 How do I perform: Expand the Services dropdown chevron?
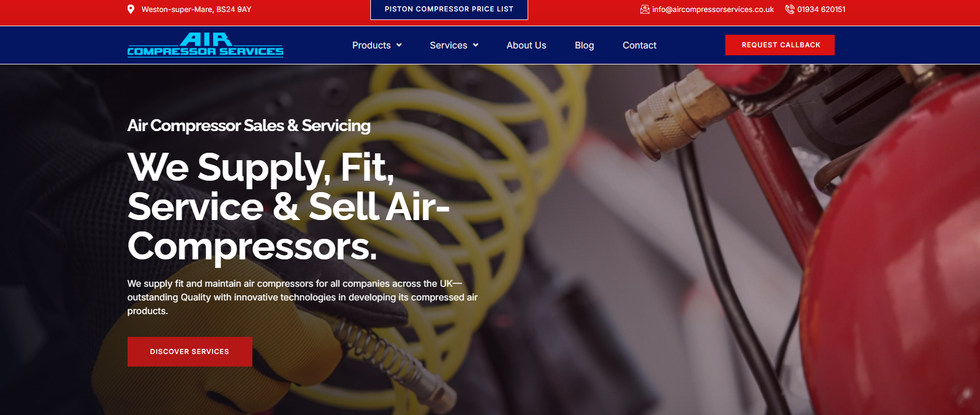click(x=476, y=45)
